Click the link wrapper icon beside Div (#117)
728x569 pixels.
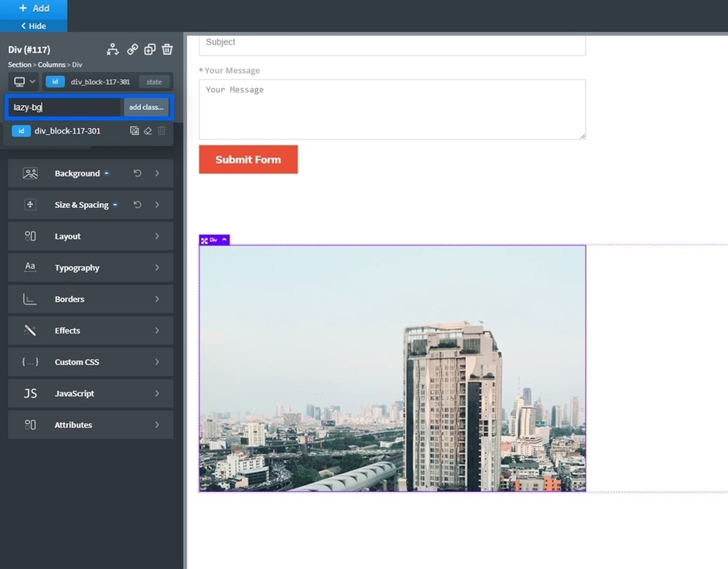tap(133, 49)
